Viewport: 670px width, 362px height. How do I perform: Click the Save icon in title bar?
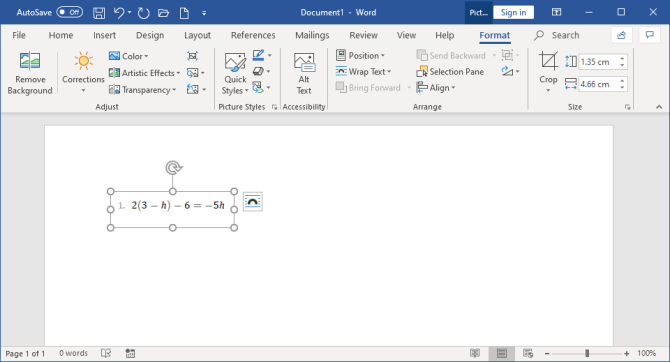point(99,12)
